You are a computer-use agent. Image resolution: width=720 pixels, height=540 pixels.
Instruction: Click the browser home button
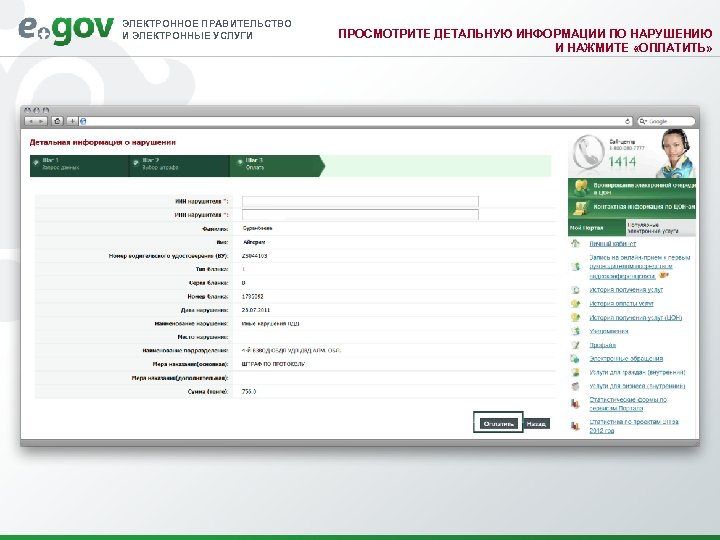point(57,121)
